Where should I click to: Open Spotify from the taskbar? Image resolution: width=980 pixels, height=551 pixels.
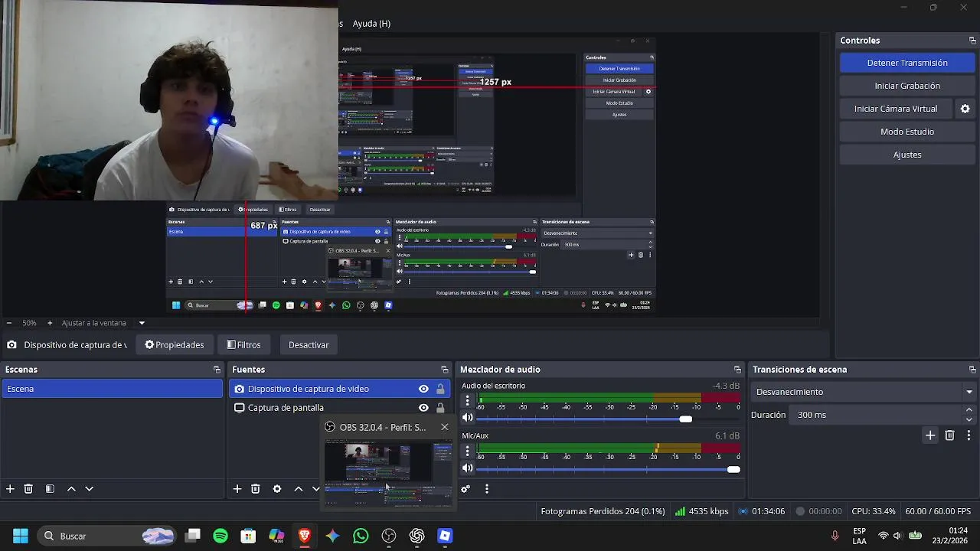220,536
